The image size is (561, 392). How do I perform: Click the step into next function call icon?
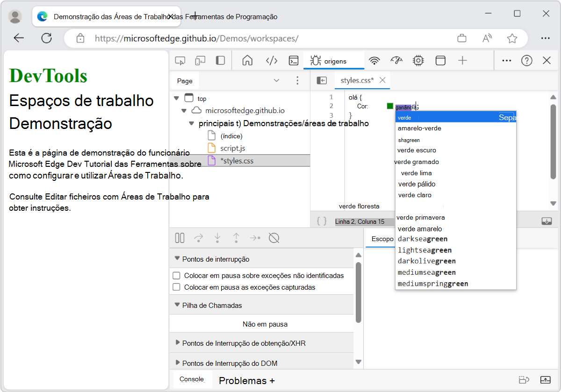tap(217, 238)
